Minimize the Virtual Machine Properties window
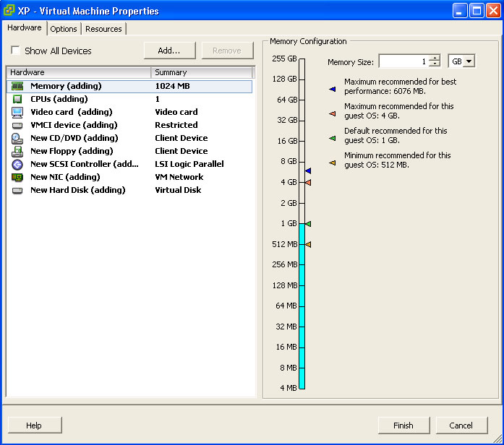The image size is (504, 445). pyautogui.click(x=460, y=11)
